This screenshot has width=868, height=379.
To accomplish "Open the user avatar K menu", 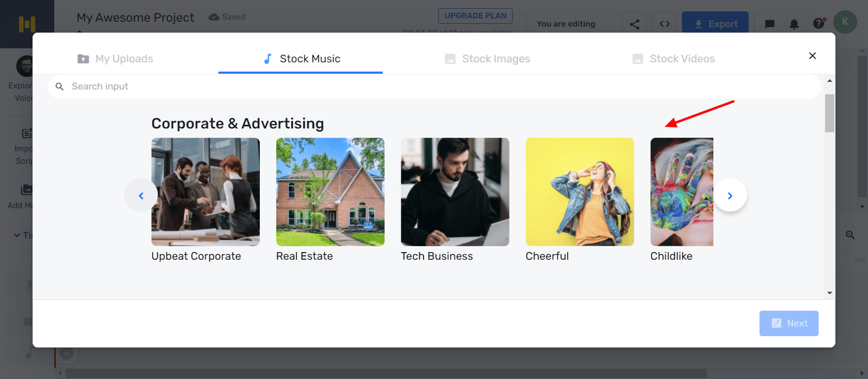I will click(845, 22).
